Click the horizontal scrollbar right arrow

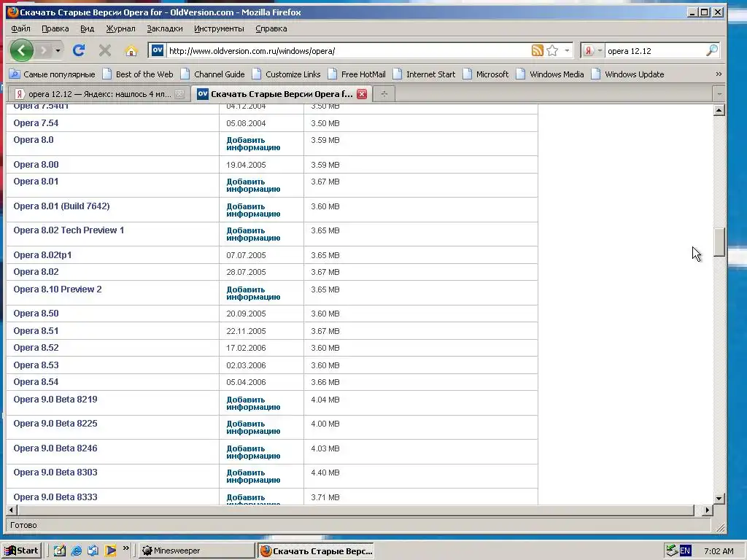[x=708, y=510]
